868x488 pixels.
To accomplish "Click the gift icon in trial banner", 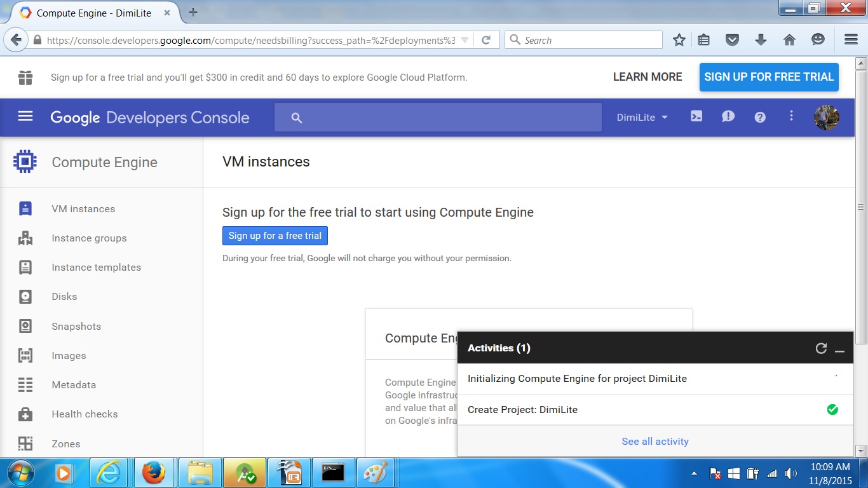I will [25, 78].
